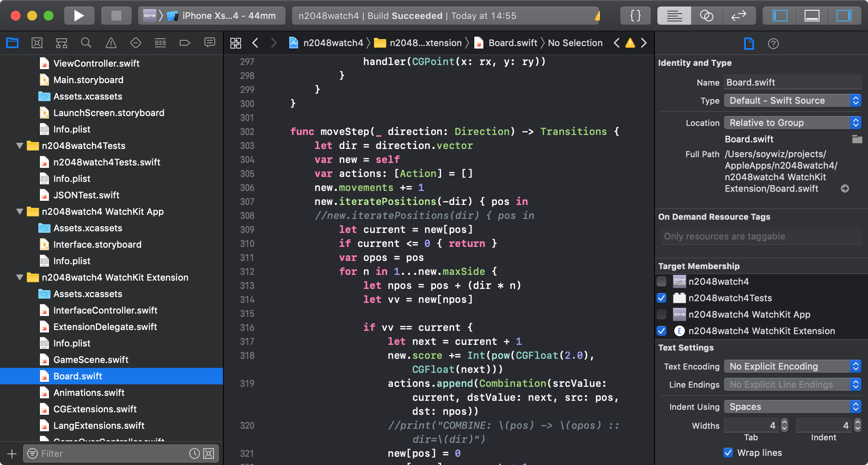Uncheck n2048watch4Tests target membership
Image resolution: width=868 pixels, height=465 pixels.
661,298
